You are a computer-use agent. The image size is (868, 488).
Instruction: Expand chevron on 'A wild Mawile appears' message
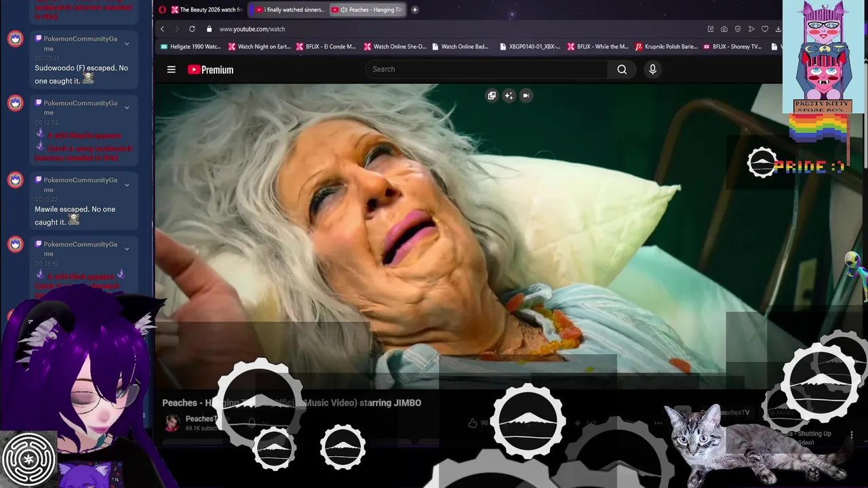pos(127,108)
